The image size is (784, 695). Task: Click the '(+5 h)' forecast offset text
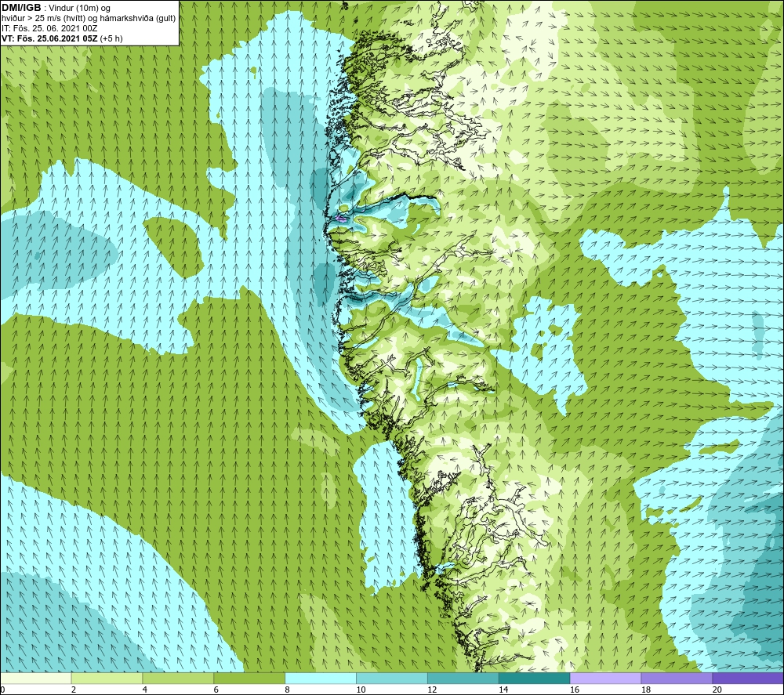111,38
